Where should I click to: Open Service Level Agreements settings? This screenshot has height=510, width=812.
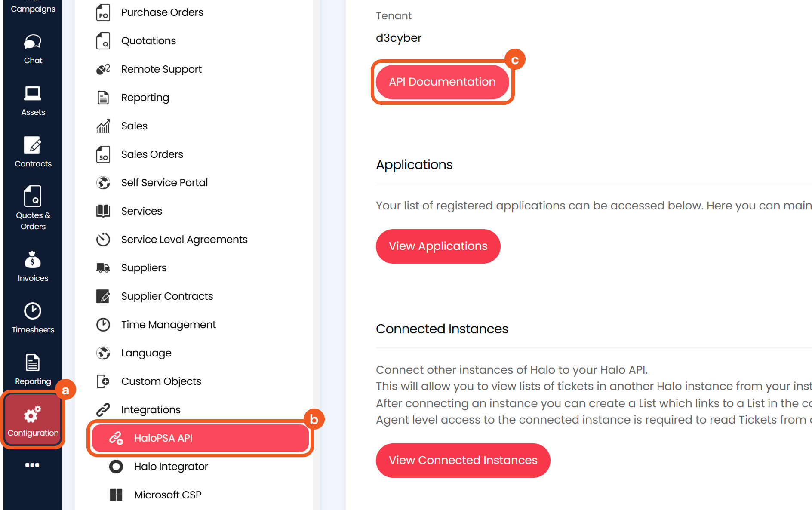[x=184, y=239]
